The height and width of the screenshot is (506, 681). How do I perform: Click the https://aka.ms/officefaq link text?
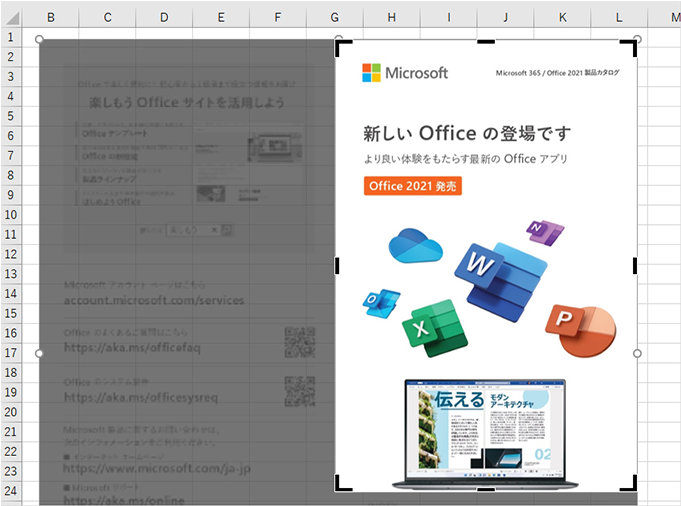click(x=132, y=347)
